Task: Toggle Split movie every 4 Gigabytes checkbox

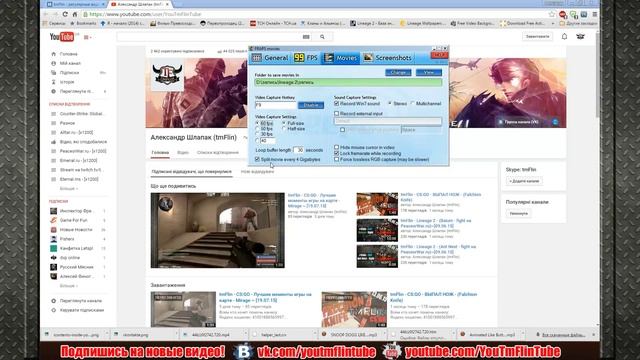Action: tap(257, 159)
